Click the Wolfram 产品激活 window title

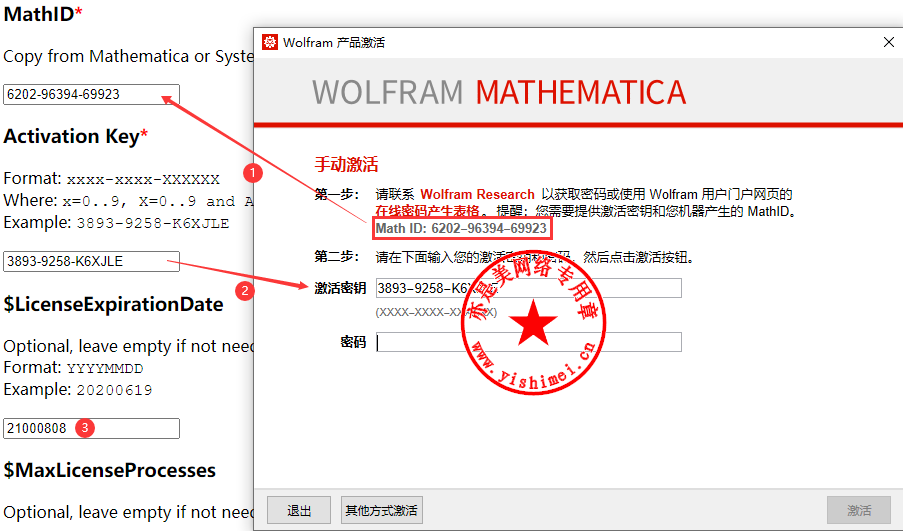(334, 42)
